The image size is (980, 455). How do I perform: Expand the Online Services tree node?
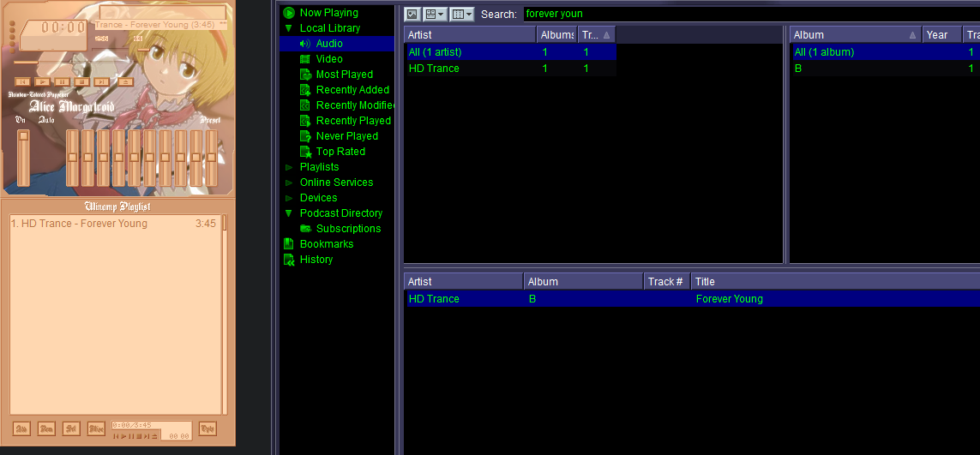pos(289,183)
